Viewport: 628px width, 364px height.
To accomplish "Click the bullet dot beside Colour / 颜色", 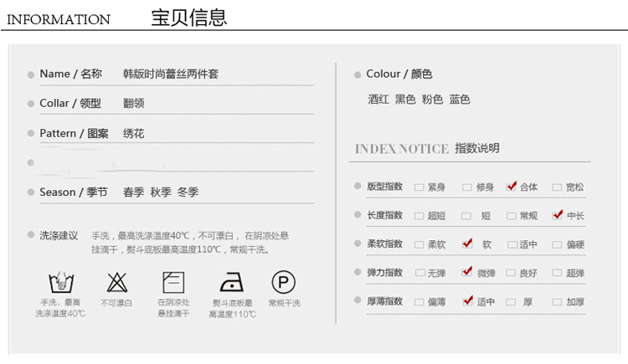I will 358,74.
